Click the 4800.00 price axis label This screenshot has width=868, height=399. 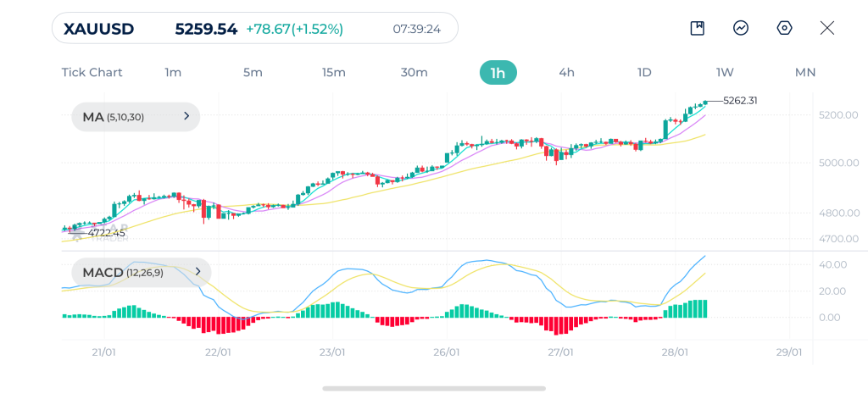pyautogui.click(x=838, y=213)
